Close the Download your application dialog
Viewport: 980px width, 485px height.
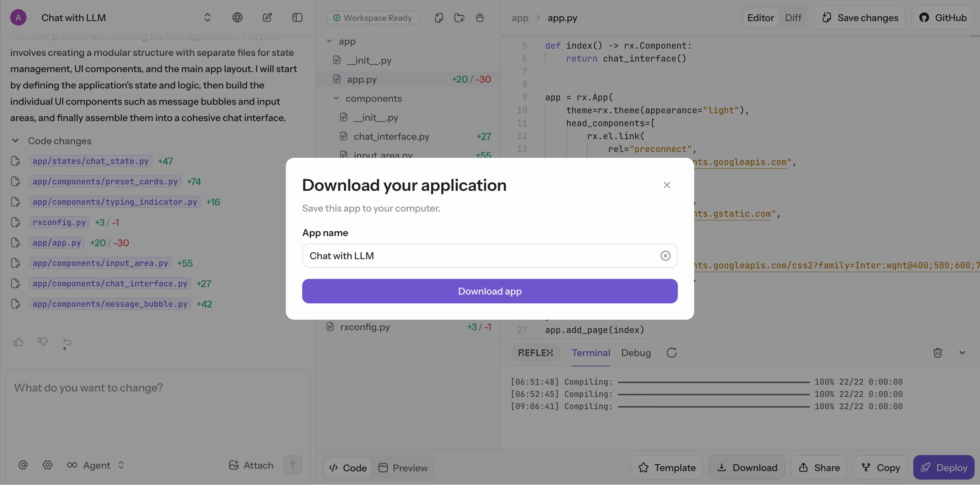(x=667, y=185)
